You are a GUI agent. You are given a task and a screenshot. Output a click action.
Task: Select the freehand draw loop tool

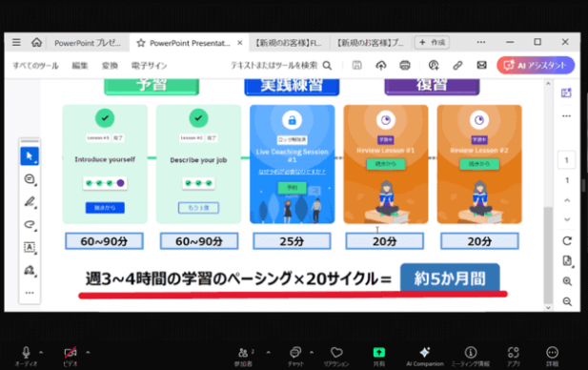[x=30, y=224]
